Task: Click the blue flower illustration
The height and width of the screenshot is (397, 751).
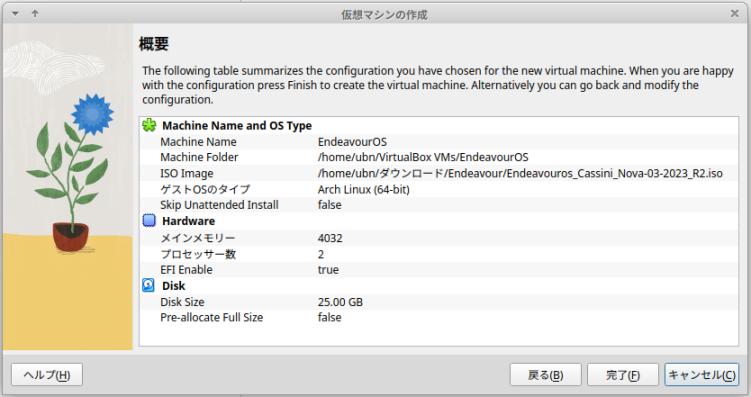Action: [92, 114]
